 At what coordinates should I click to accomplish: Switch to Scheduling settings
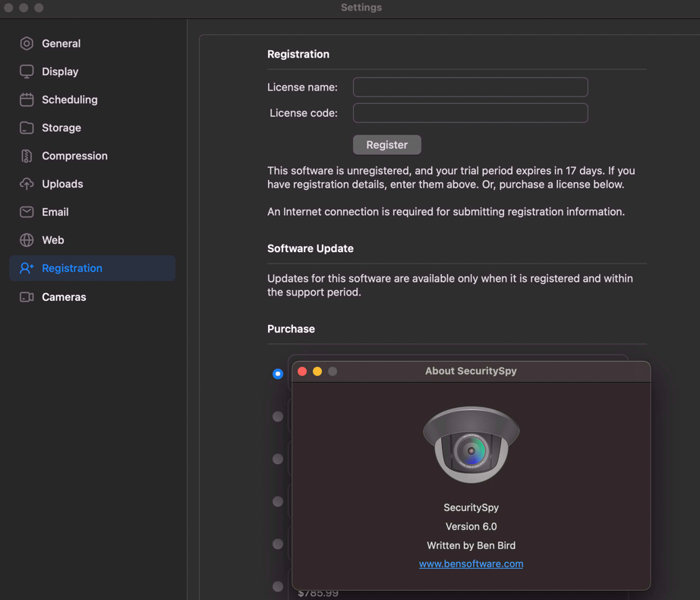click(70, 99)
